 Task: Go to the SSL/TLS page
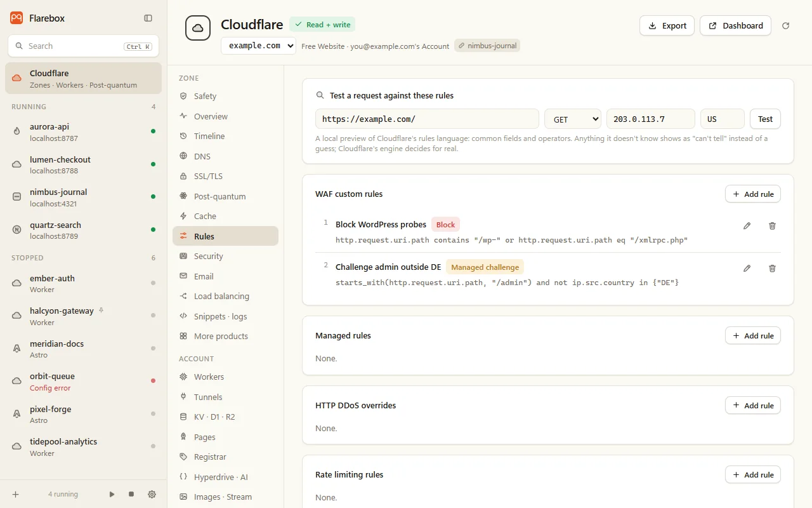pyautogui.click(x=225, y=176)
